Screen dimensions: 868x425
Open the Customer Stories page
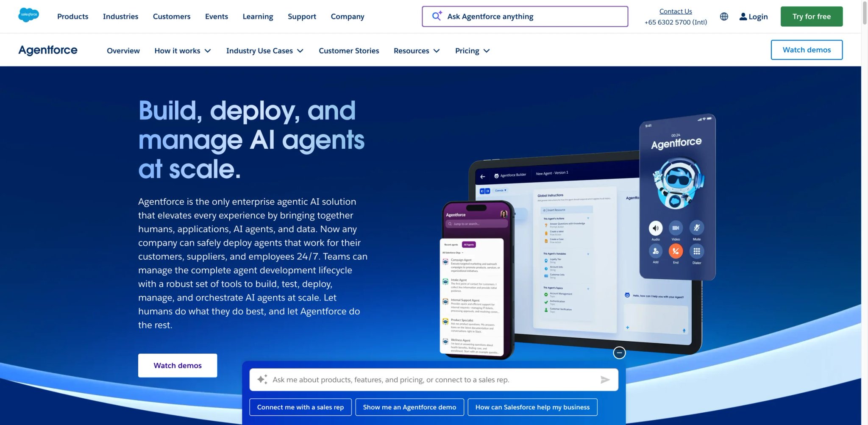click(x=349, y=51)
